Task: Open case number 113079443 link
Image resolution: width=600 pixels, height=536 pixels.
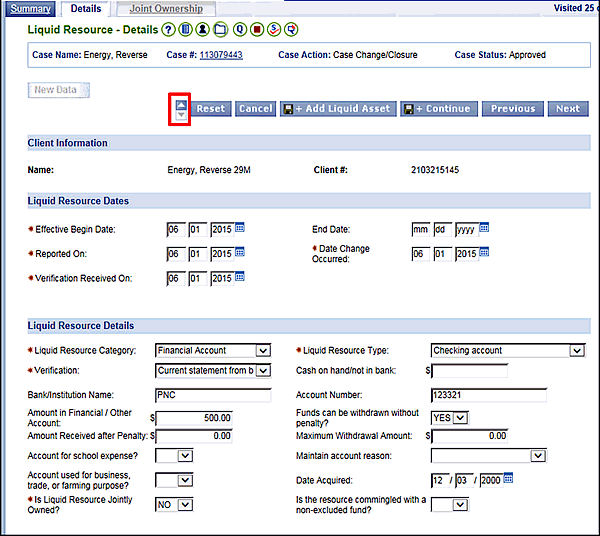Action: point(221,55)
